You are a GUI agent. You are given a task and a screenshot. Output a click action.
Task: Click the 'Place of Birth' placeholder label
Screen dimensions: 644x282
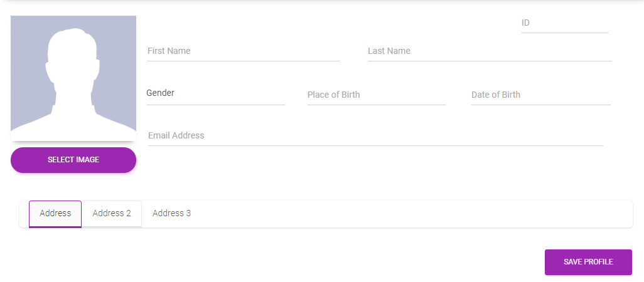click(333, 95)
